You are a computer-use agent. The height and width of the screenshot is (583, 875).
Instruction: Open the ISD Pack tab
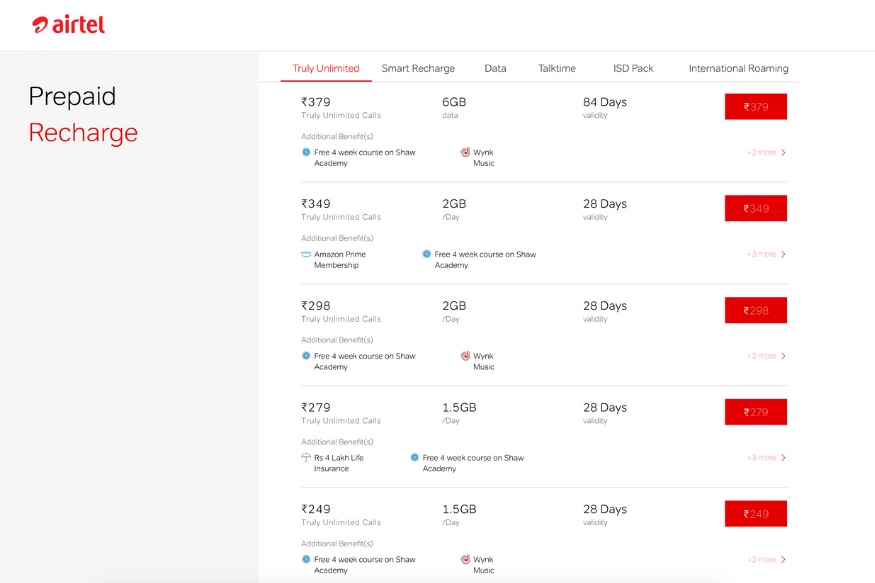point(633,69)
